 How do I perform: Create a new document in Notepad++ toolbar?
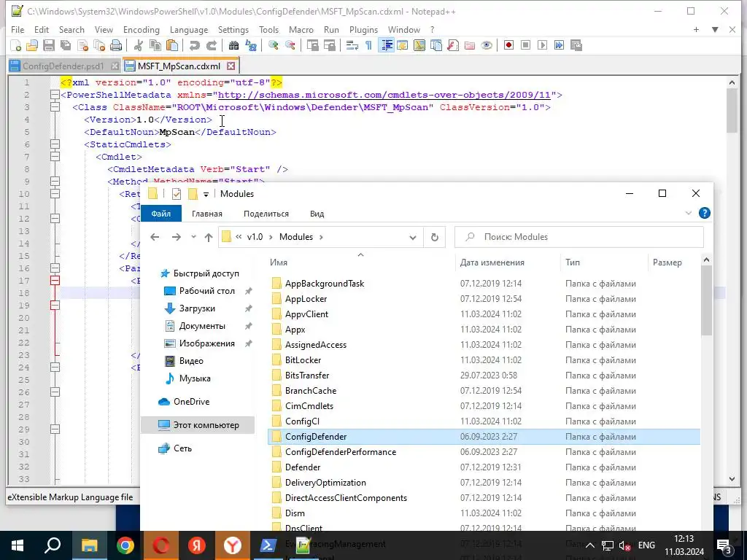[x=16, y=45]
